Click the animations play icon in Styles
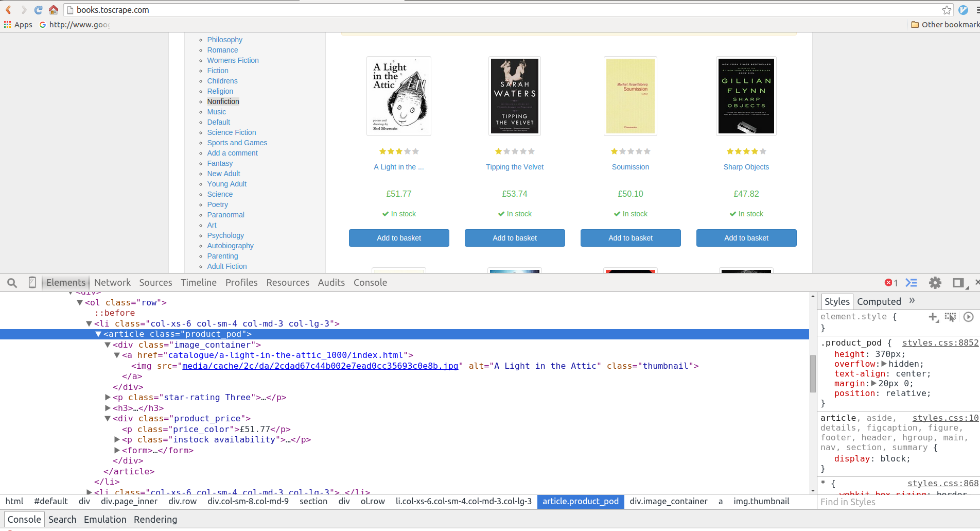This screenshot has width=980, height=531. [x=968, y=317]
